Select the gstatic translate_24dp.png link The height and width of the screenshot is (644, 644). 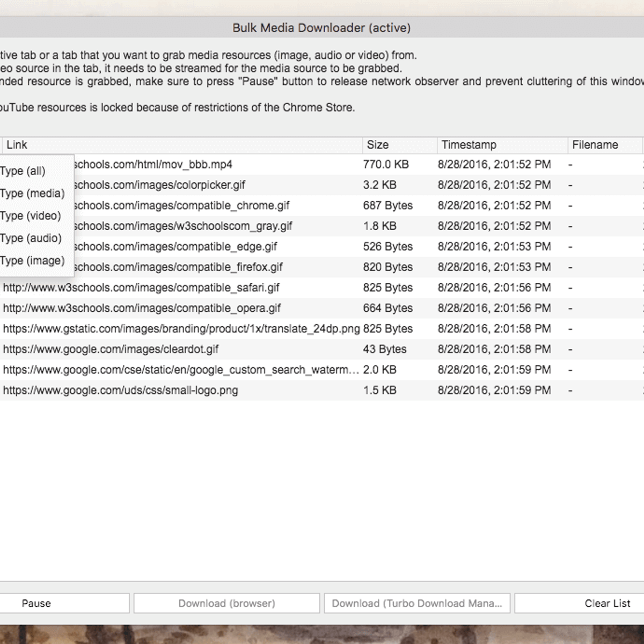tap(181, 329)
